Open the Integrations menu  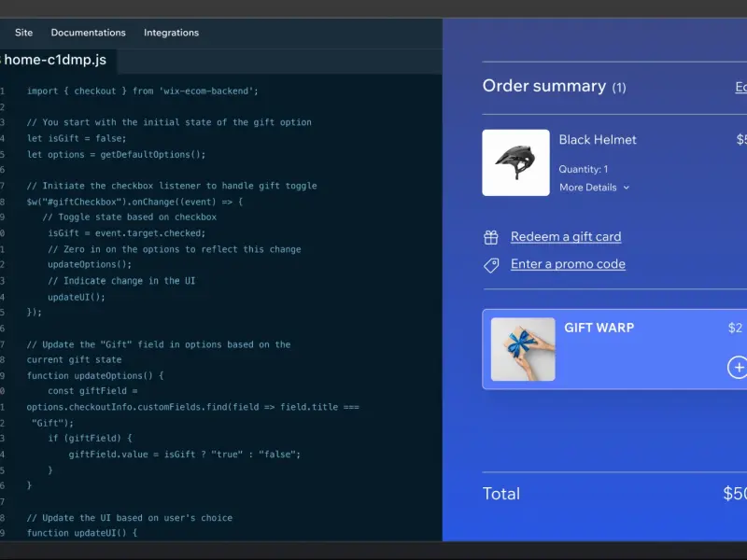172,33
